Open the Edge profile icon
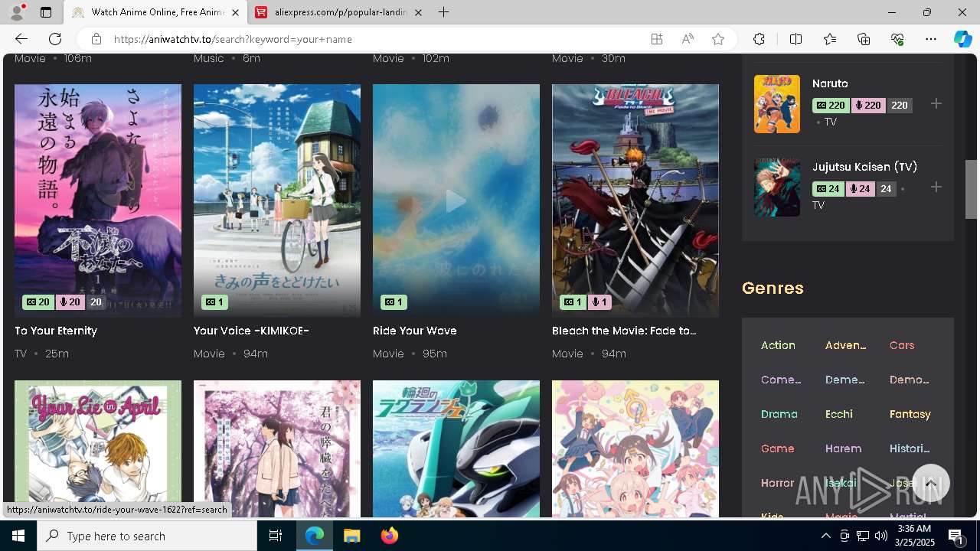 pos(17,12)
